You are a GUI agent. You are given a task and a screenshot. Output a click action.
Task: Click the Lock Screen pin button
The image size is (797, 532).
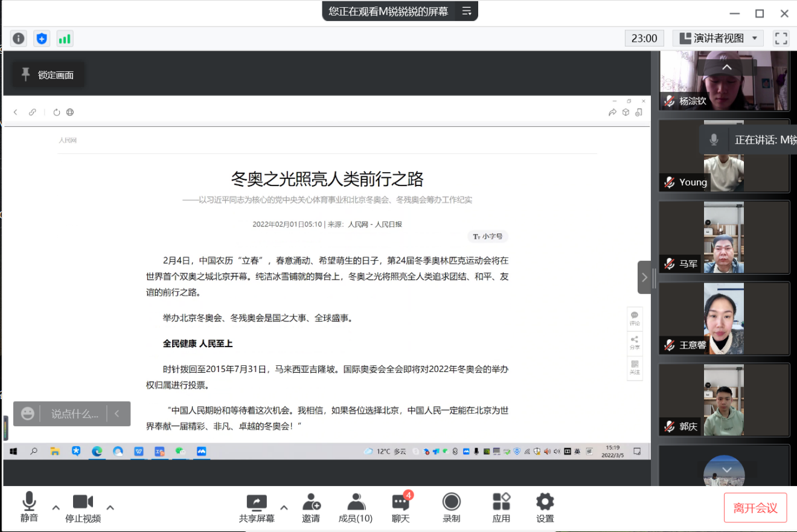48,75
